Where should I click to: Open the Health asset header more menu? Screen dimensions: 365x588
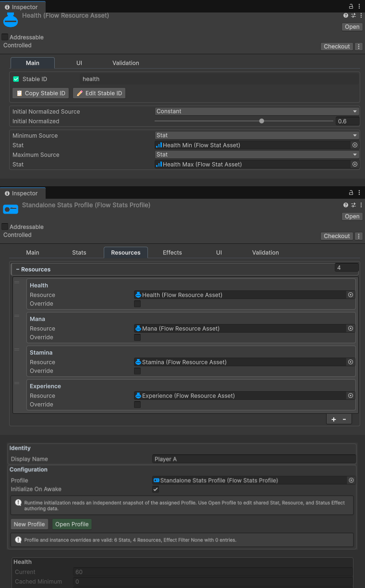pyautogui.click(x=361, y=16)
